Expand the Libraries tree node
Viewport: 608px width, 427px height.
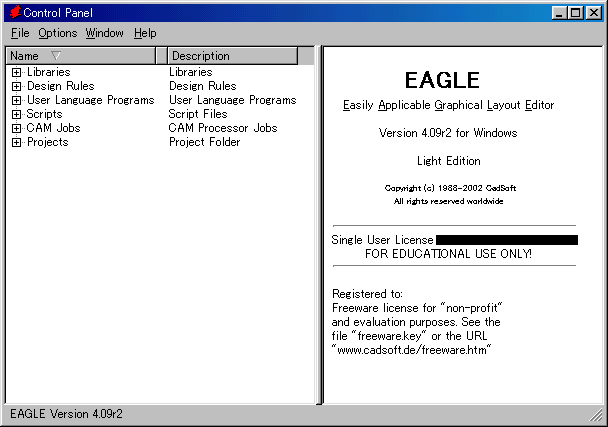pos(16,73)
